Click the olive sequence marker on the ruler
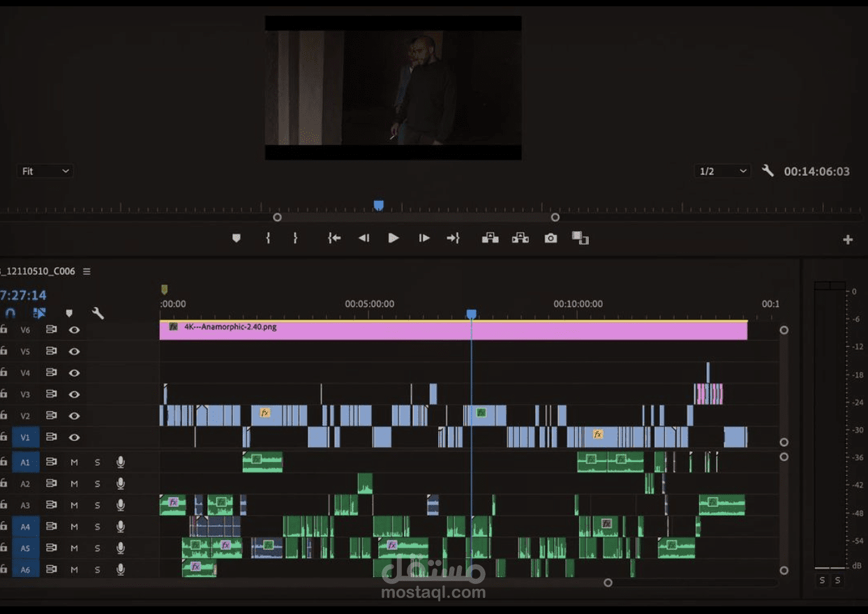The image size is (868, 614). 164,289
